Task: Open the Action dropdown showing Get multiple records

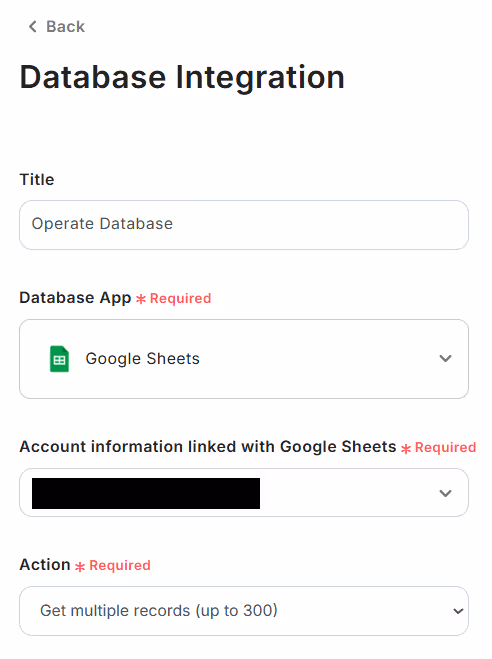Action: coord(244,611)
